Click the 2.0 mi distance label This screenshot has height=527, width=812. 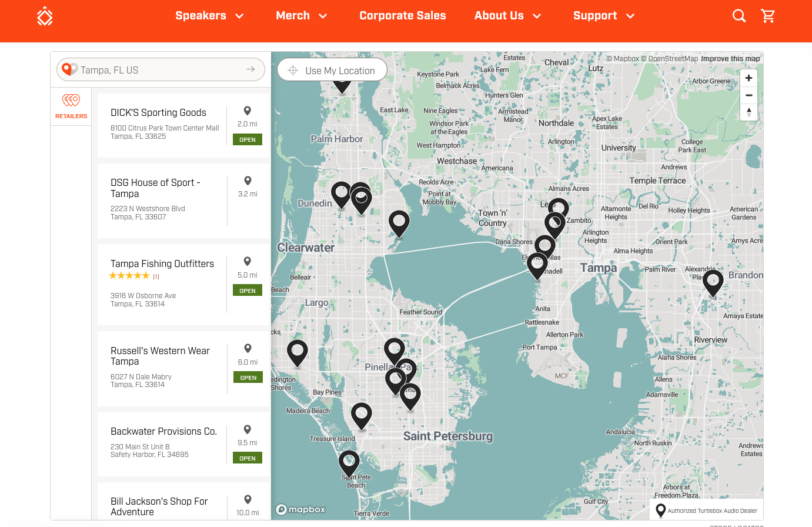click(x=248, y=124)
